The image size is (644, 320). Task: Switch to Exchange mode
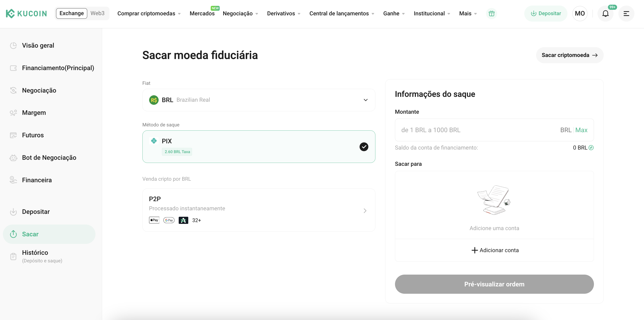(x=71, y=13)
